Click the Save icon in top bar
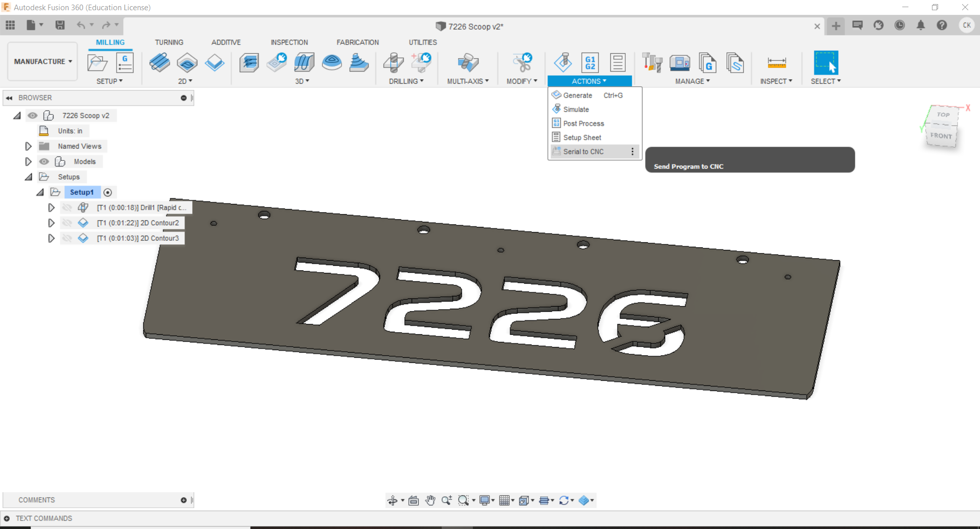980x529 pixels. click(x=60, y=25)
